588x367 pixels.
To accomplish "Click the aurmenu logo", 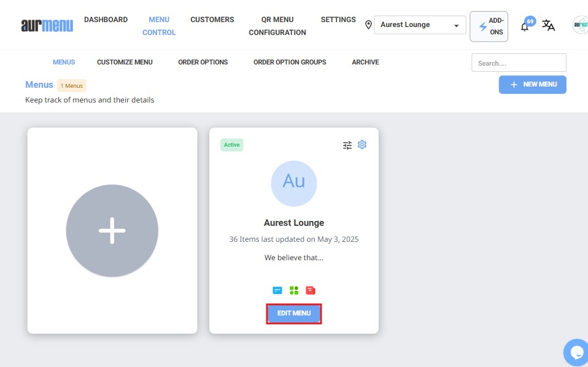I will pos(47,25).
